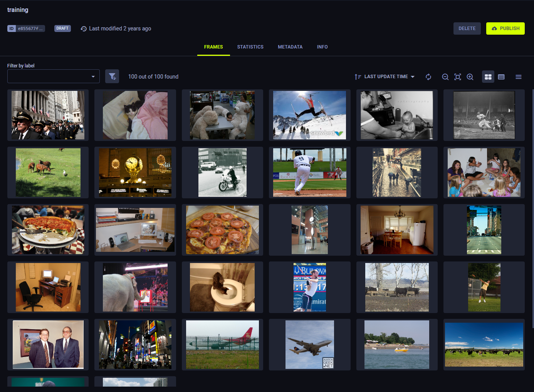The image size is (534, 392).
Task: Open the LAST UPDATE TIME sort dropdown
Action: click(387, 76)
